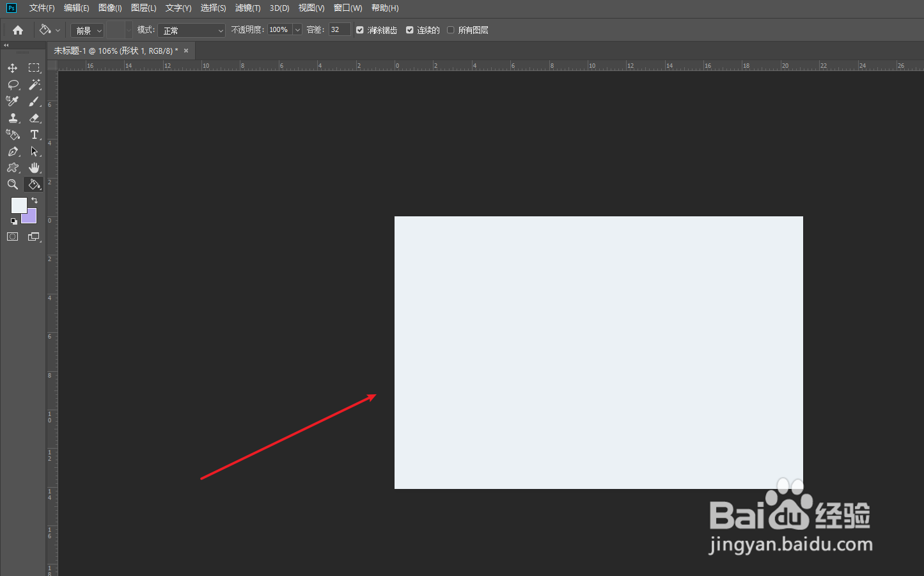
Task: Open the 前景 fill source dropdown
Action: (87, 30)
